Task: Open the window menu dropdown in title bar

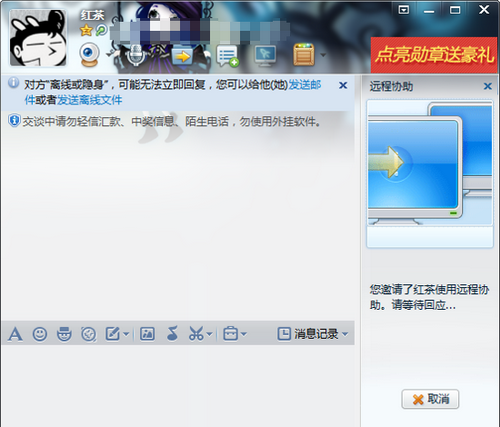Action: tap(404, 10)
